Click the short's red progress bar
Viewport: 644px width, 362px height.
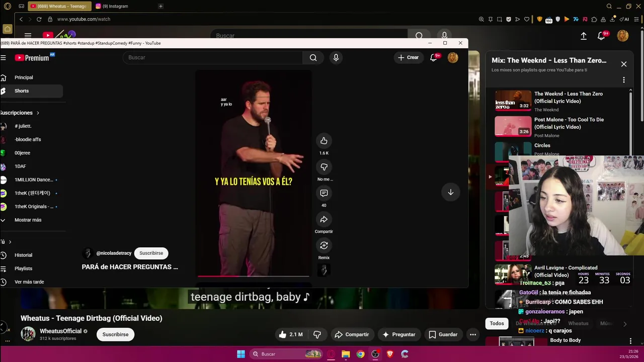click(253, 276)
